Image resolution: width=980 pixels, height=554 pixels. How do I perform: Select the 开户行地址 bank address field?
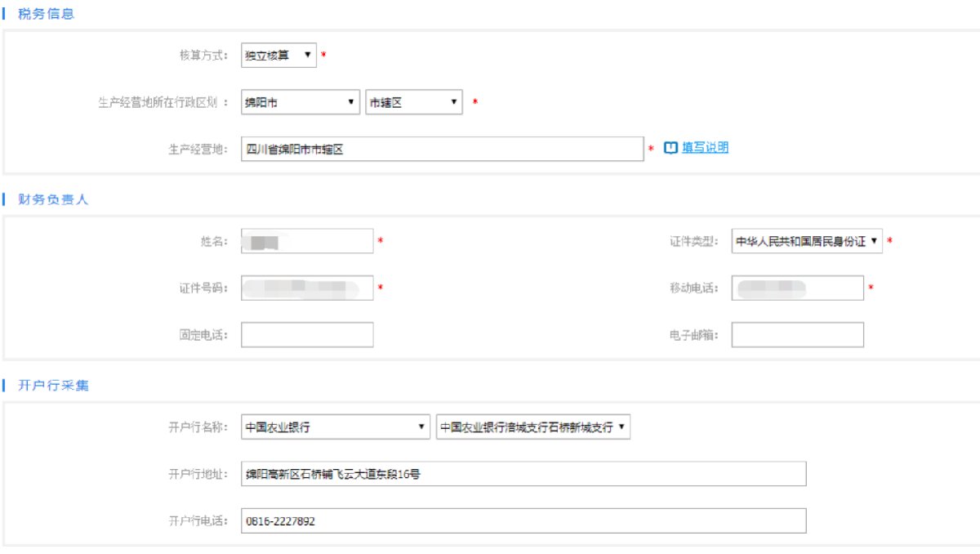click(523, 474)
